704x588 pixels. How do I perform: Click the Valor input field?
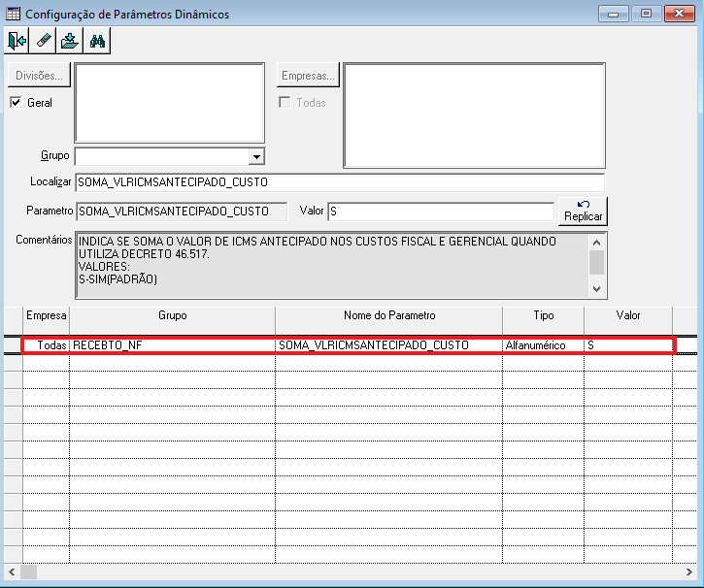click(441, 212)
